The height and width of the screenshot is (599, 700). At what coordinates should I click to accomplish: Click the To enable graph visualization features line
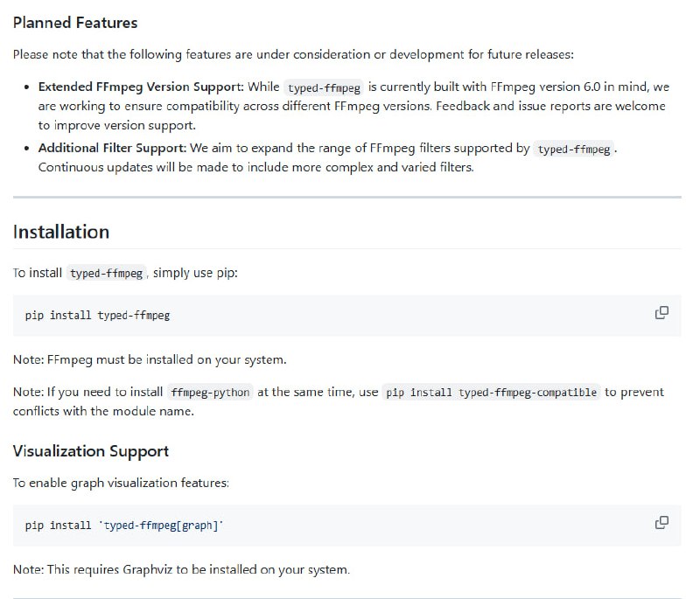(121, 482)
